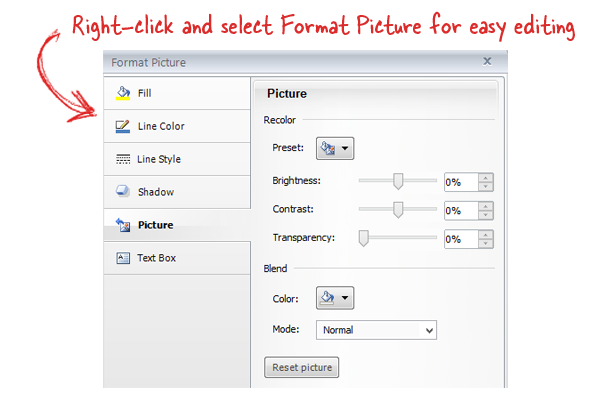
Task: Click the Transparency slider handle
Action: pyautogui.click(x=364, y=238)
